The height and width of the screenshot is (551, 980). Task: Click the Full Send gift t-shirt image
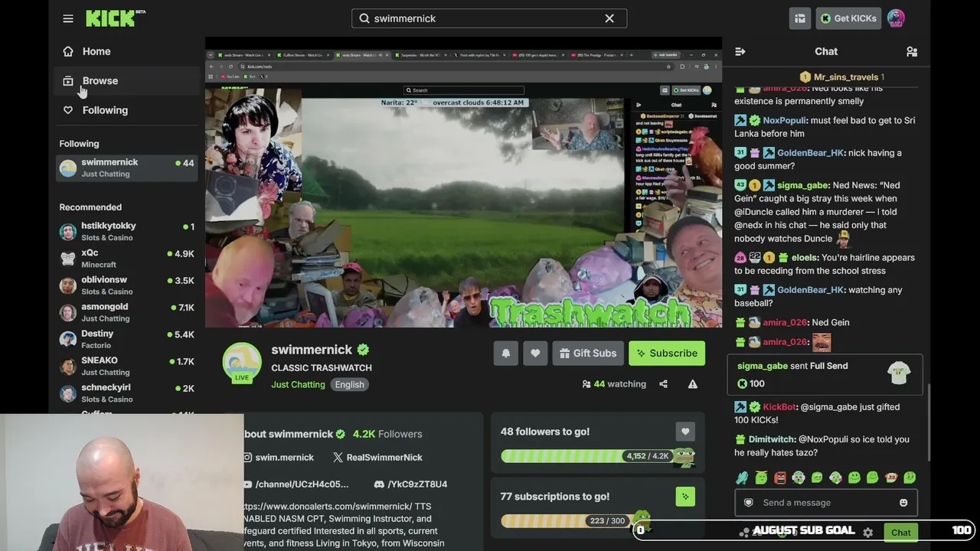point(899,373)
